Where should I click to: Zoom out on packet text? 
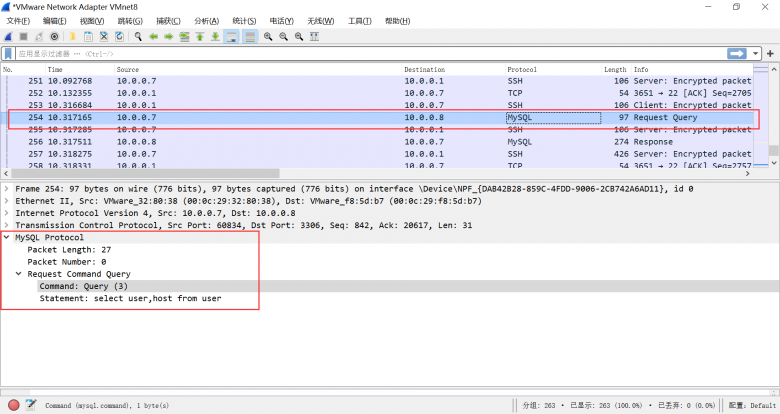pos(284,36)
